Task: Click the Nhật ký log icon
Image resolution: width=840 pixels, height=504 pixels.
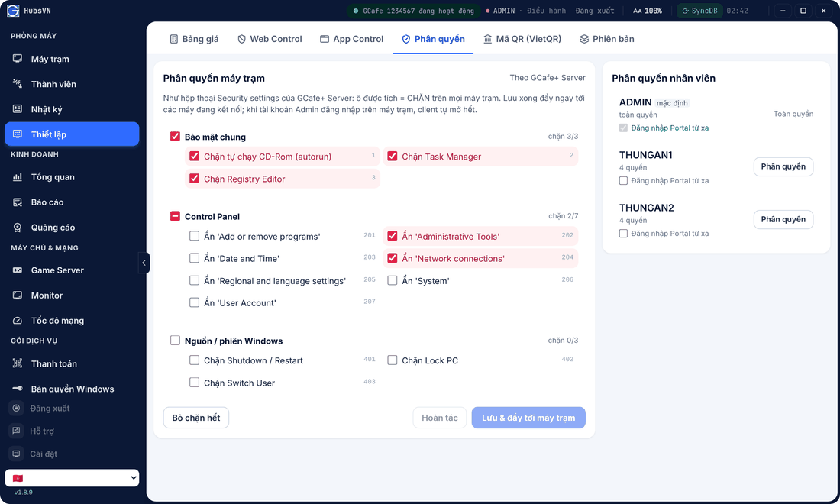Action: [18, 108]
